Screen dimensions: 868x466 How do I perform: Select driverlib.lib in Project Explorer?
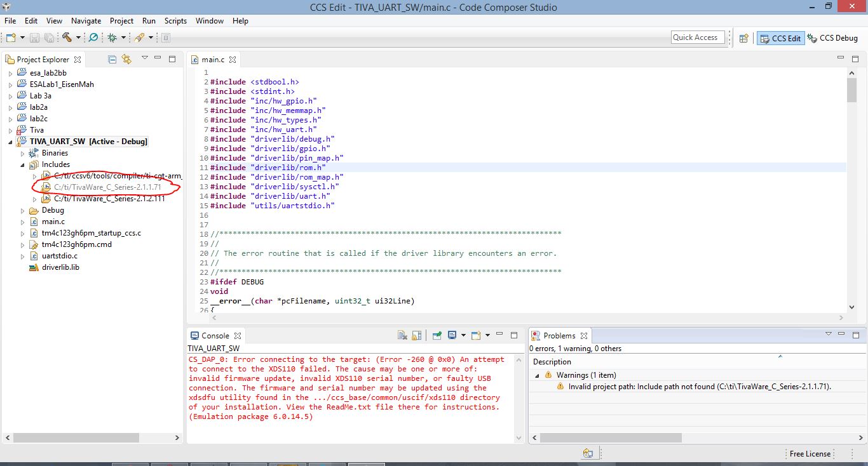point(60,267)
